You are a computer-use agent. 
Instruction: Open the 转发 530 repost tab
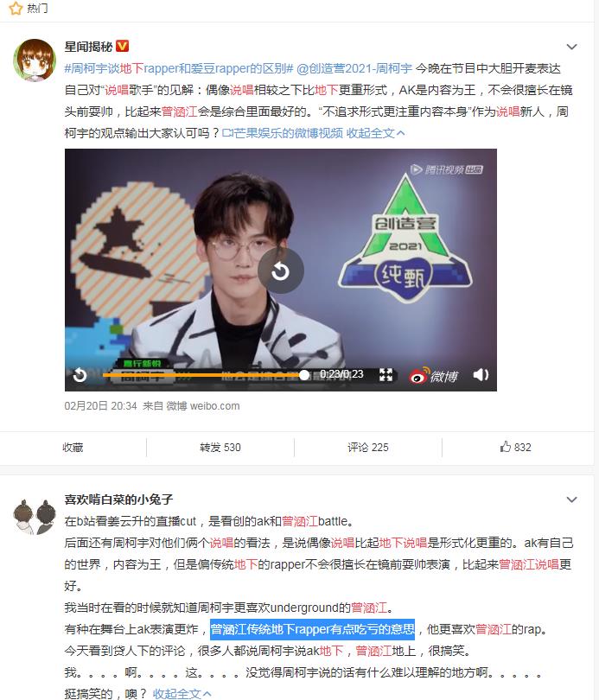pos(220,448)
